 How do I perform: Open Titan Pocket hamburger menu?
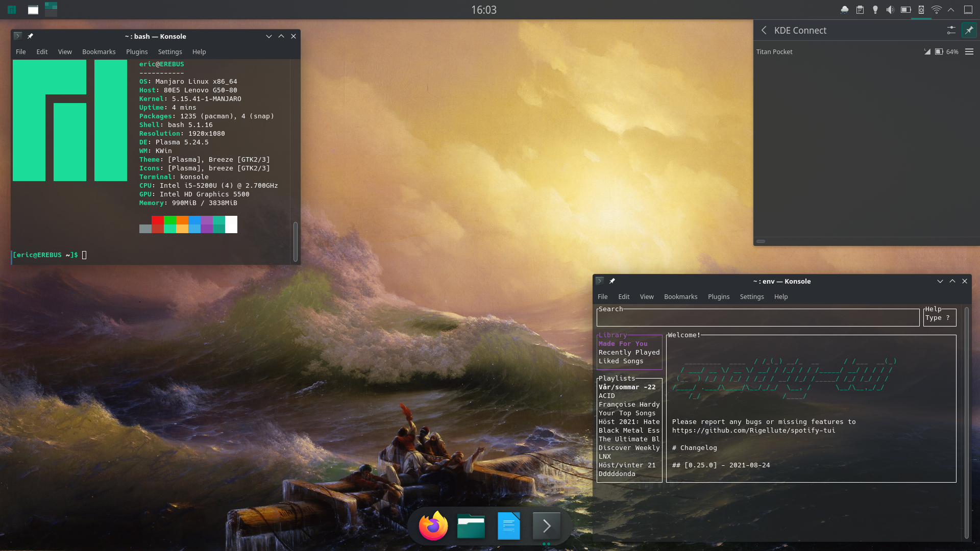click(x=969, y=52)
